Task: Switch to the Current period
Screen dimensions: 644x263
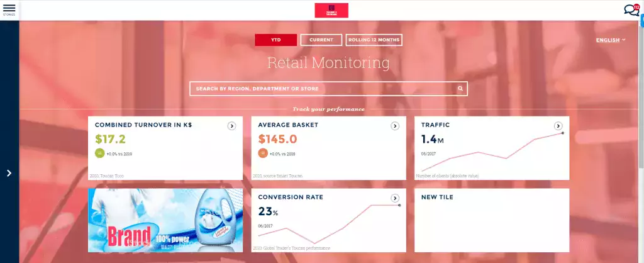Action: click(x=321, y=40)
